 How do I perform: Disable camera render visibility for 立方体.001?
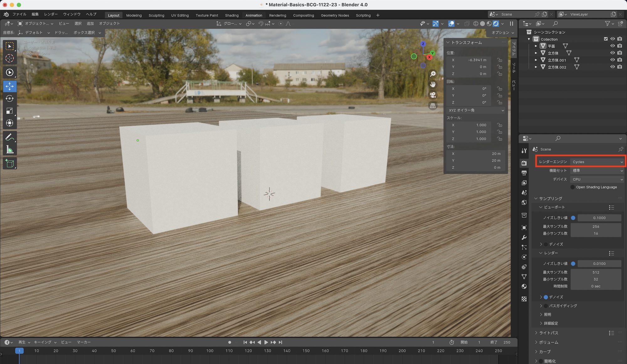pos(620,60)
